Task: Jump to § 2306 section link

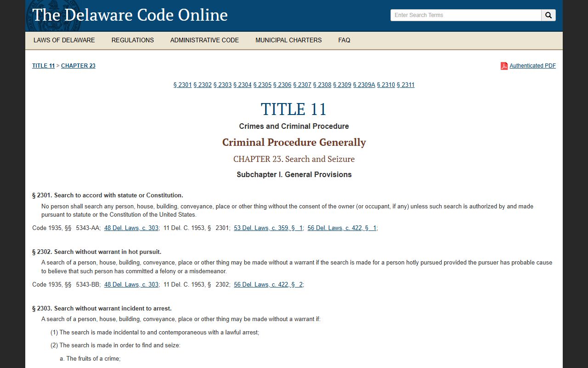Action: pyautogui.click(x=283, y=85)
